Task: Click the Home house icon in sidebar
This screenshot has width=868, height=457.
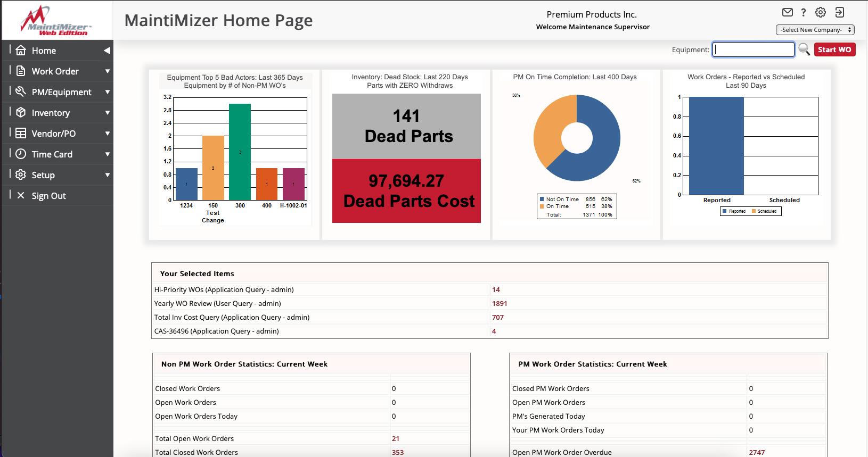Action: pyautogui.click(x=21, y=51)
